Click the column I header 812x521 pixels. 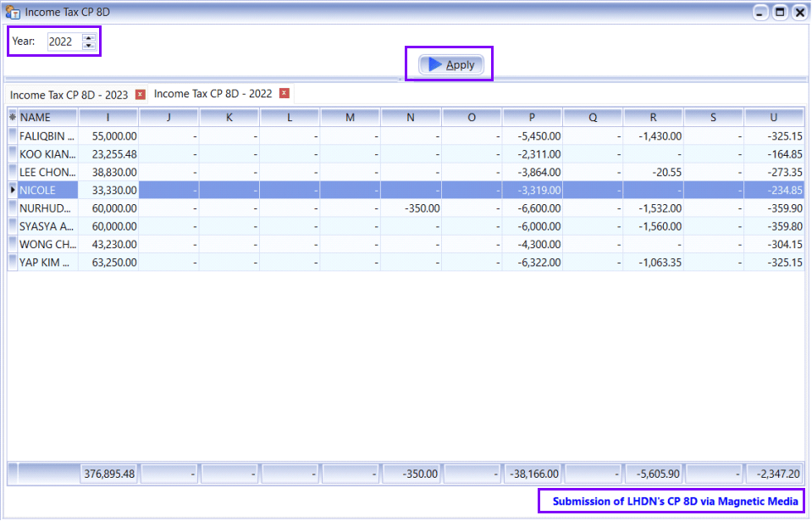[108, 118]
